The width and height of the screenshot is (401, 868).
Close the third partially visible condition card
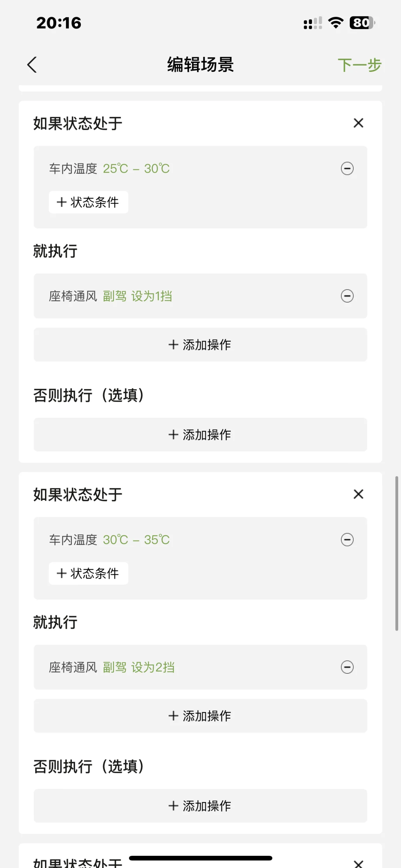(358, 863)
